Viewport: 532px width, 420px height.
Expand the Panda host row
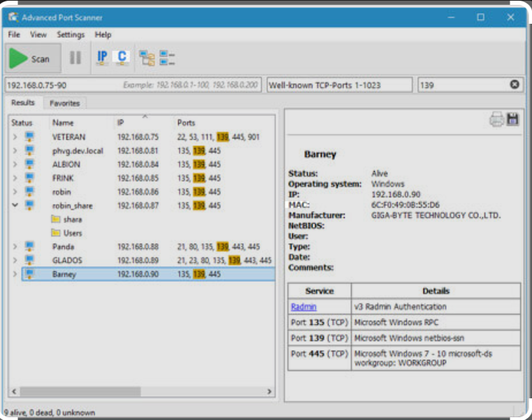tap(15, 246)
